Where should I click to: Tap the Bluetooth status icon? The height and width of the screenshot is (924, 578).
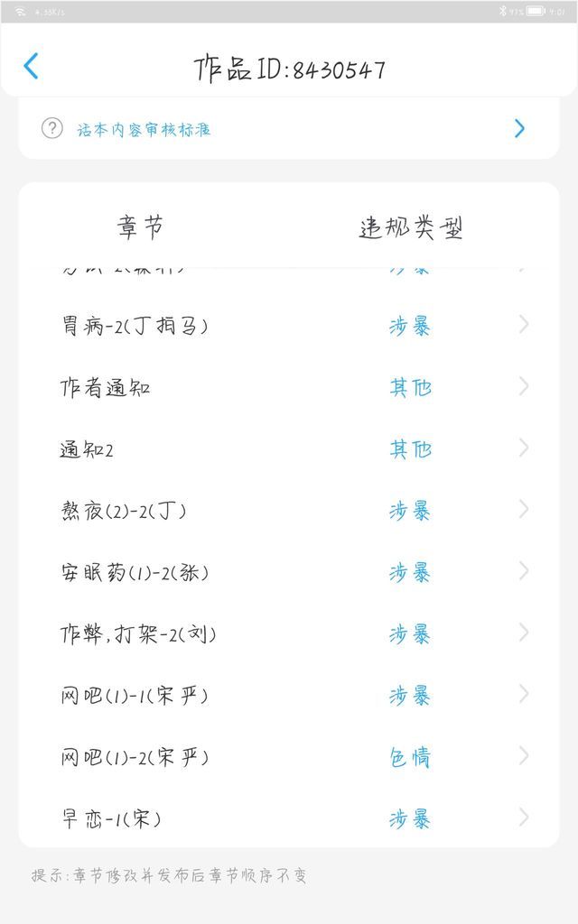502,12
